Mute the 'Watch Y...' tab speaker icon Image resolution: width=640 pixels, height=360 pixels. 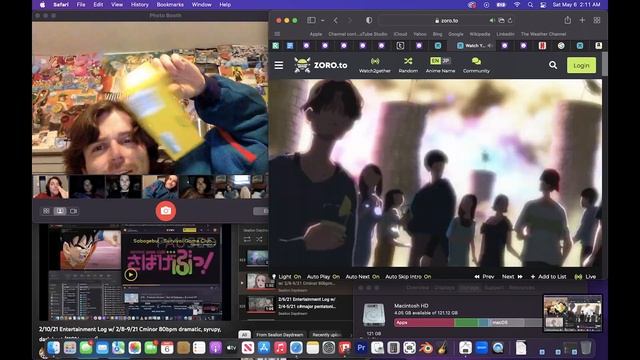[490, 46]
